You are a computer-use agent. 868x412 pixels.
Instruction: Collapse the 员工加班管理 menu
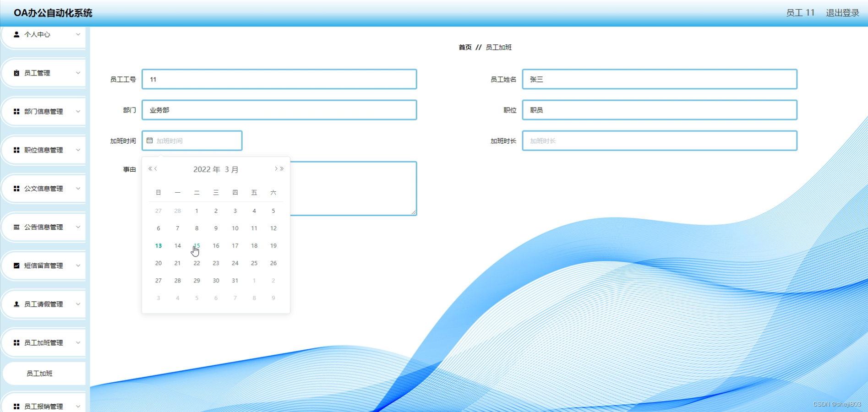point(44,342)
